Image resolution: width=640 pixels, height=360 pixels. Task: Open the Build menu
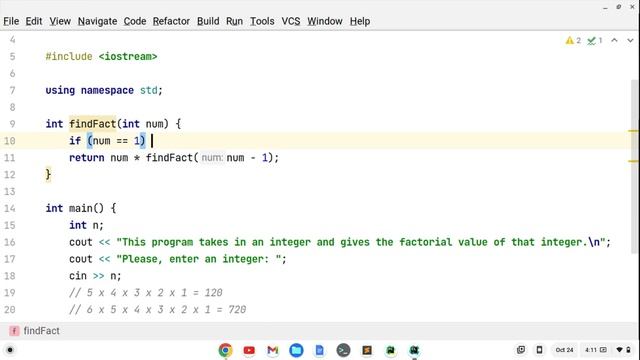(208, 21)
